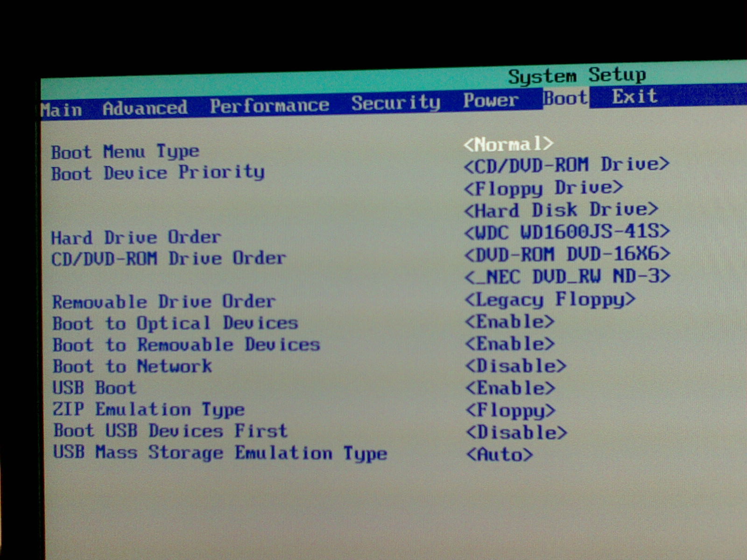Toggle Boot to Optical Devices Enable value

coord(509,322)
